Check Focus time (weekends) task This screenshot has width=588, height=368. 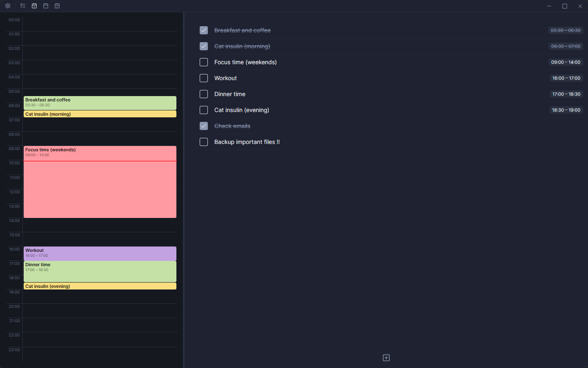point(204,62)
